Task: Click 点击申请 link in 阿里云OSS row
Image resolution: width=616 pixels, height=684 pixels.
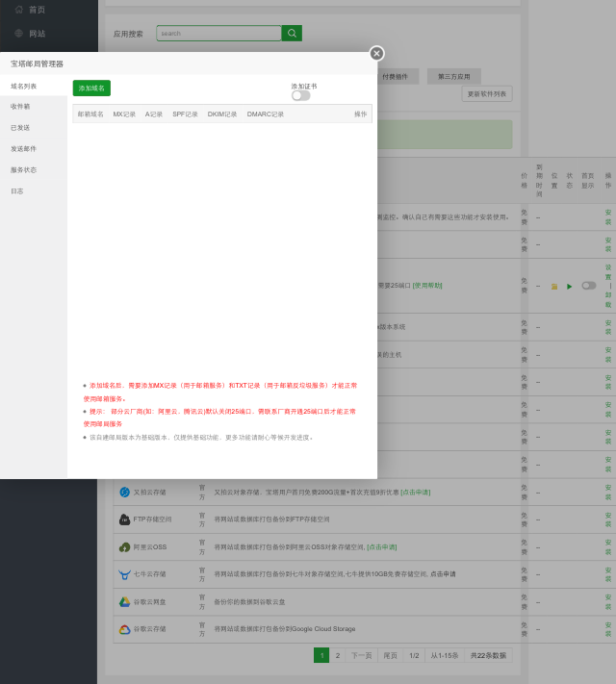Action: coord(382,547)
